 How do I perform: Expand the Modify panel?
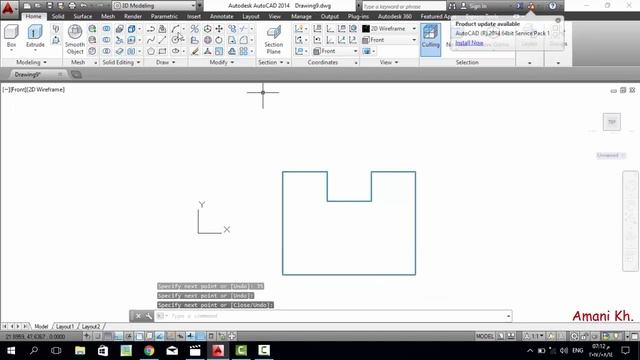click(221, 62)
